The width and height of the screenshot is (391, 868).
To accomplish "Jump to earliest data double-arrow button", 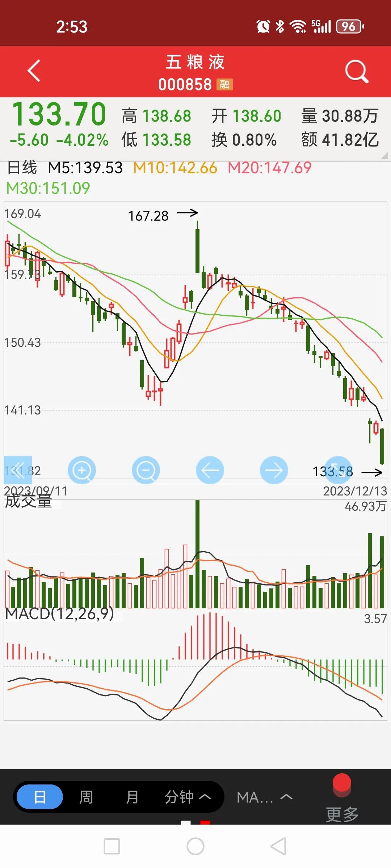I will [x=18, y=470].
